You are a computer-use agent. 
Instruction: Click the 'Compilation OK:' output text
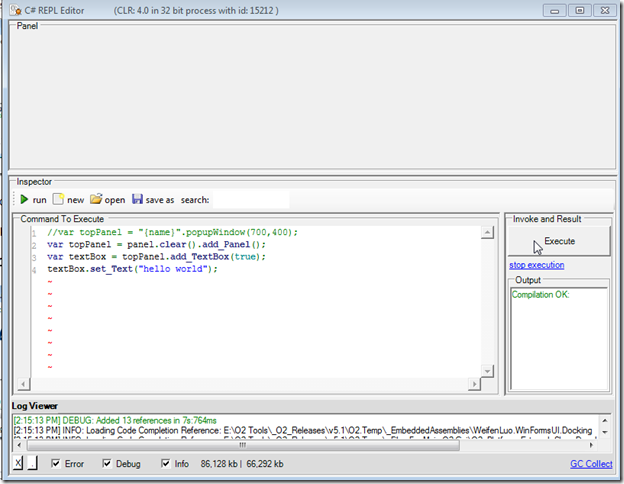coord(540,295)
